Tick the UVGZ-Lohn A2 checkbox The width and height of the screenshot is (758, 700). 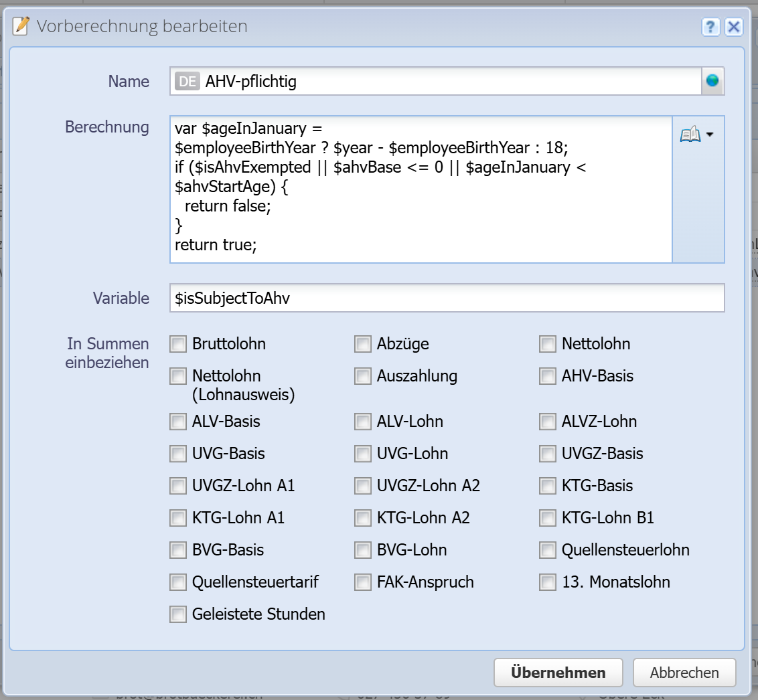363,486
